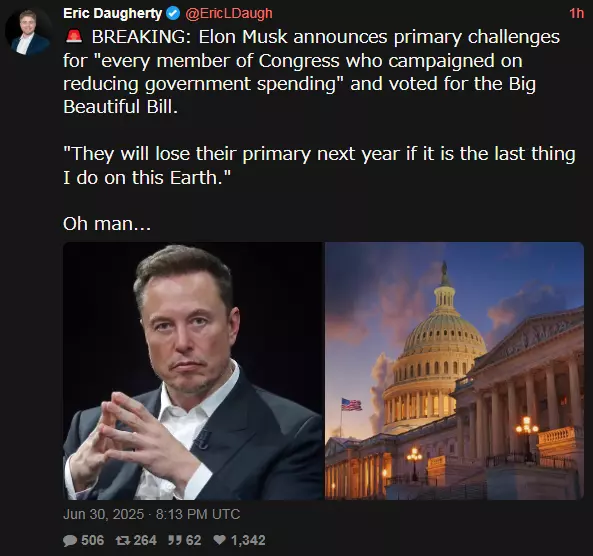Like the post with the heart icon
The image size is (593, 556).
click(219, 540)
